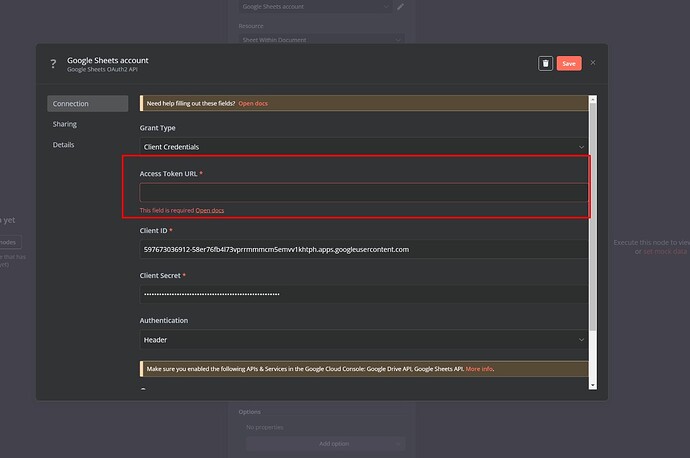
Task: Click scrollbar up arrow in dialog
Action: coord(593,99)
